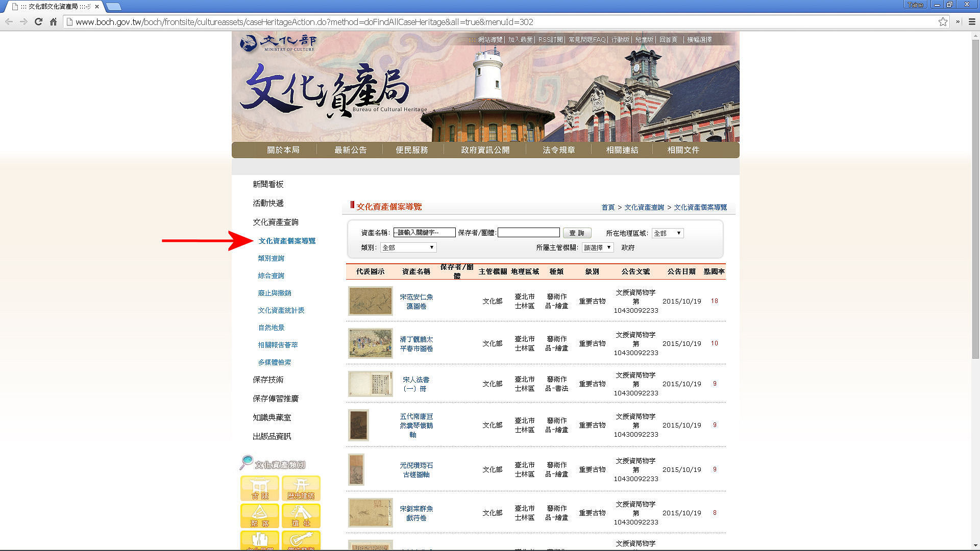Viewport: 980px width, 551px height.
Task: Open the 政府資訊公開 menu
Action: coord(485,150)
